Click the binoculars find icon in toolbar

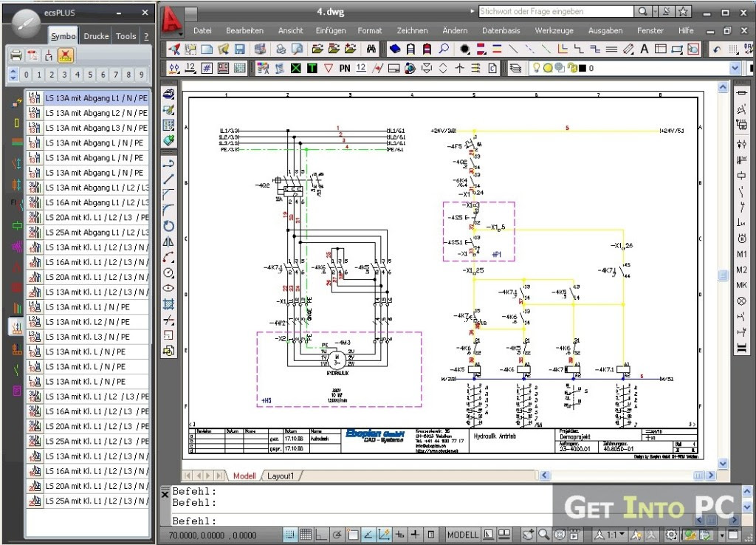372,49
